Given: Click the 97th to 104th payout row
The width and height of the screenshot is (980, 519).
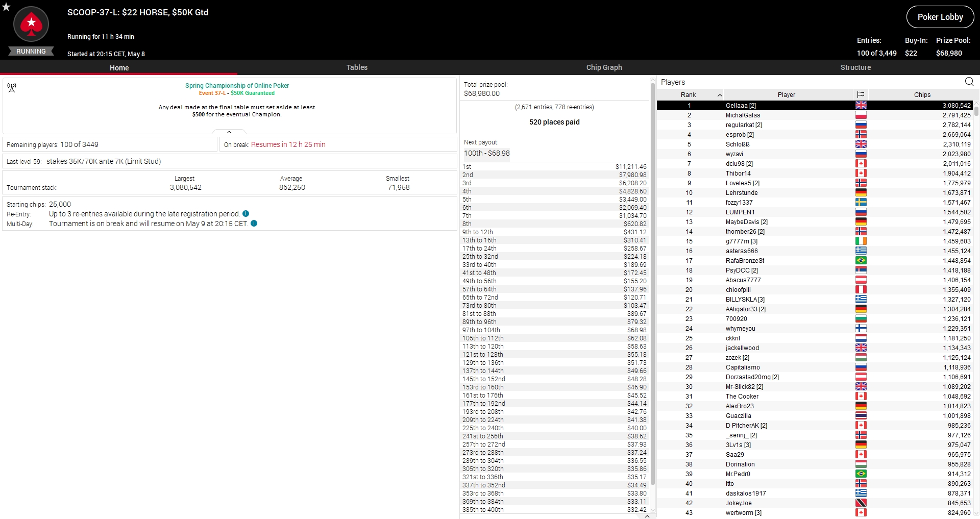Looking at the screenshot, I should 554,330.
